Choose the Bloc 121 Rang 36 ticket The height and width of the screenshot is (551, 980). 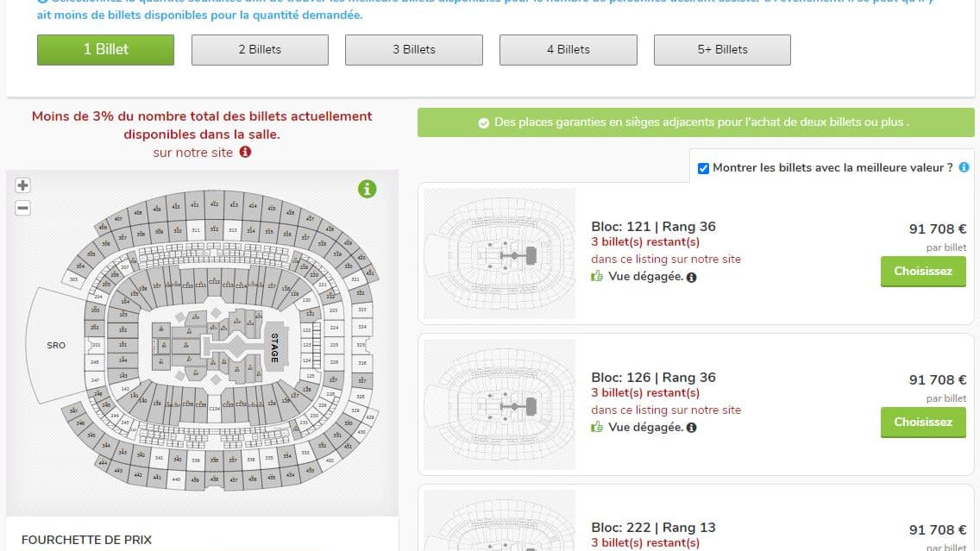point(923,272)
